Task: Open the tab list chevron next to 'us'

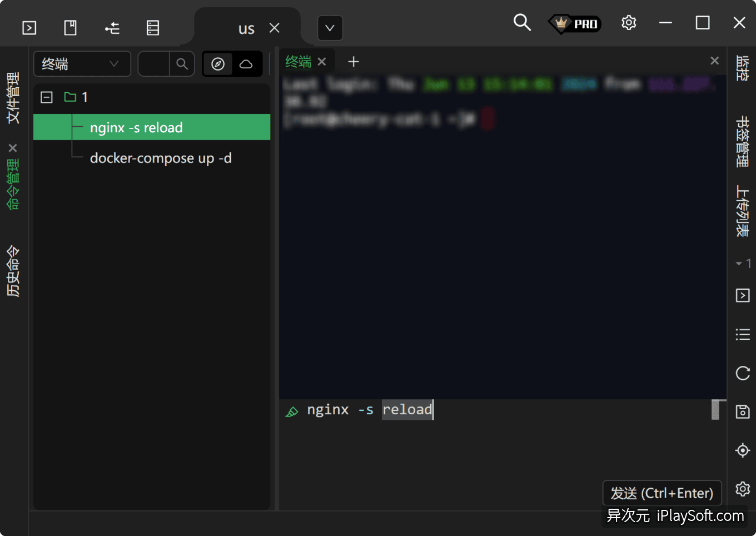Action: click(330, 28)
